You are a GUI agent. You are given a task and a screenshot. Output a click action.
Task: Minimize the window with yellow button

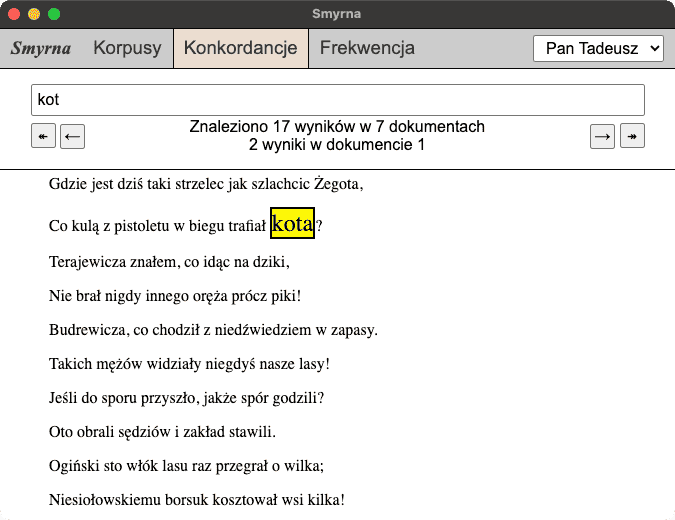(x=34, y=14)
